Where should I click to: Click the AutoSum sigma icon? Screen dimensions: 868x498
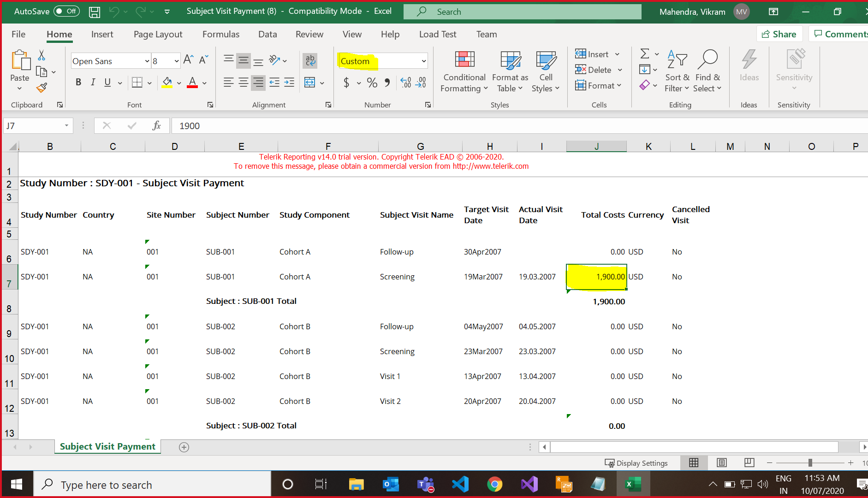click(645, 54)
